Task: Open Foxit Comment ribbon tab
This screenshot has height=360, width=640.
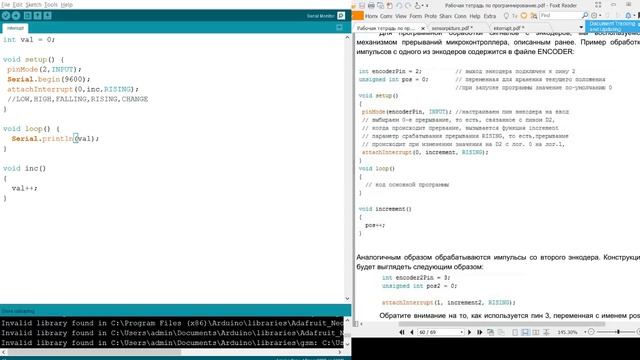Action: (x=386, y=16)
